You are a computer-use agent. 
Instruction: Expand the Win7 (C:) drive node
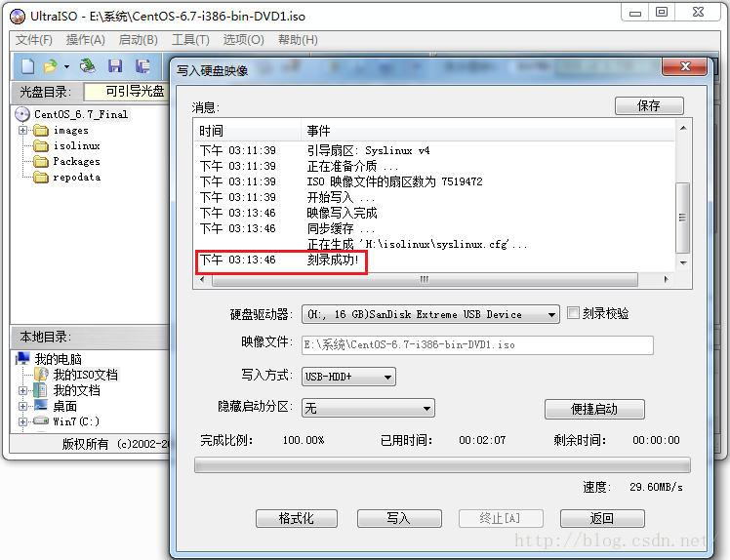22,421
